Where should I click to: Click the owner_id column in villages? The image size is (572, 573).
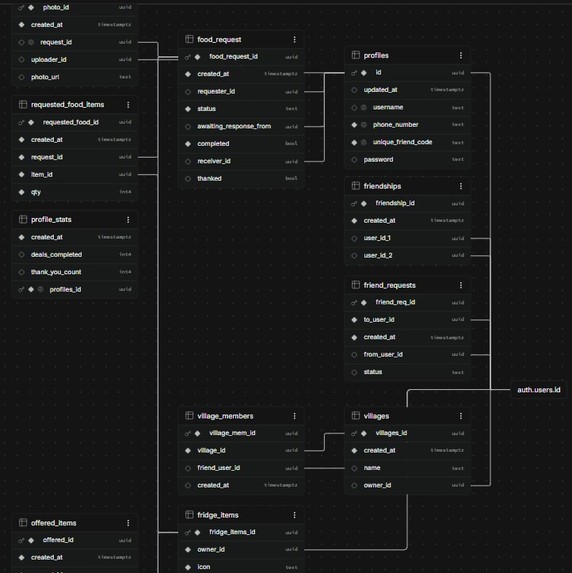408,485
